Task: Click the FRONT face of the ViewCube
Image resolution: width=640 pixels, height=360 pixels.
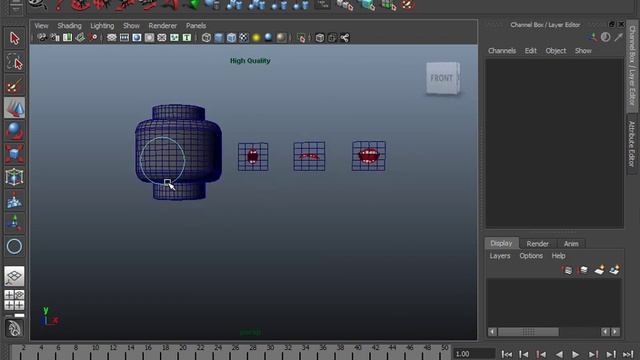Action: 442,78
